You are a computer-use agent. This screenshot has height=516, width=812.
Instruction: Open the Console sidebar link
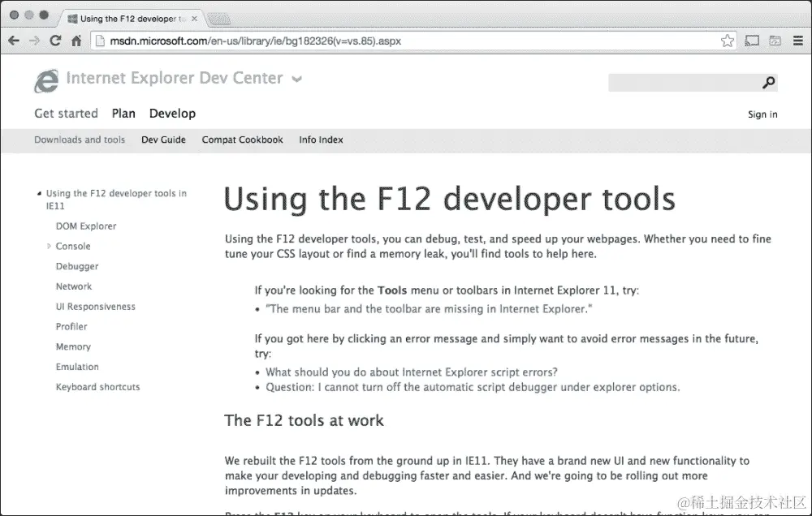click(73, 247)
